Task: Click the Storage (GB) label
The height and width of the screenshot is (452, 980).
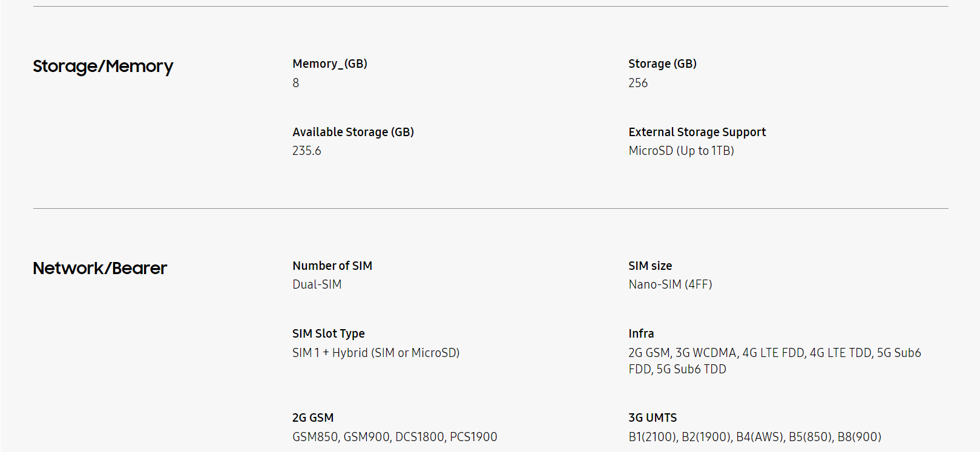Action: [x=662, y=64]
